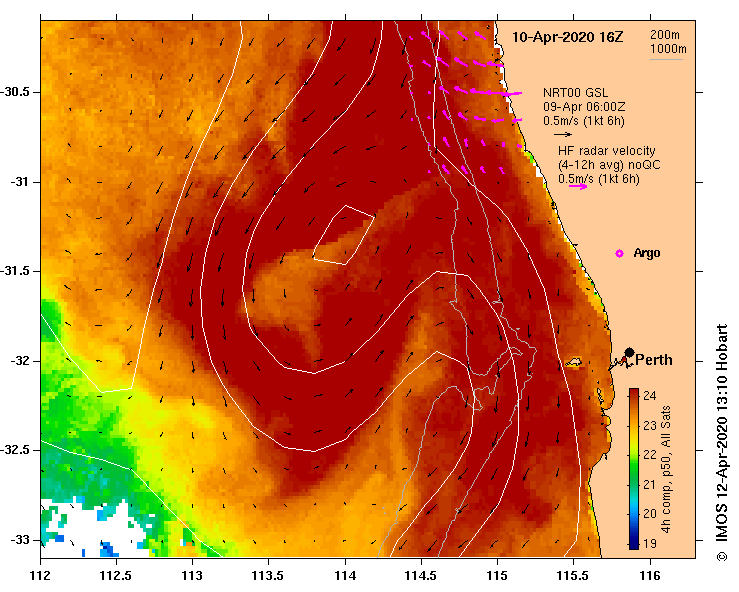
Task: Click longitude axis label 115.5
Action: pos(573,576)
